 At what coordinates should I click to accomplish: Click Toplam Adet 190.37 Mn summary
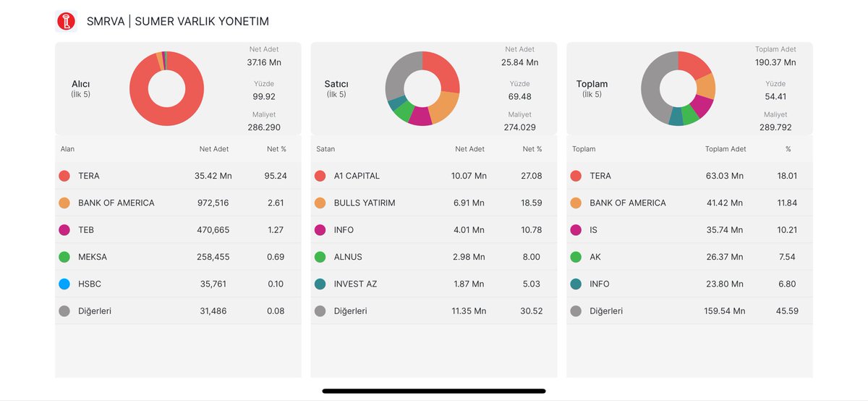pyautogui.click(x=775, y=62)
